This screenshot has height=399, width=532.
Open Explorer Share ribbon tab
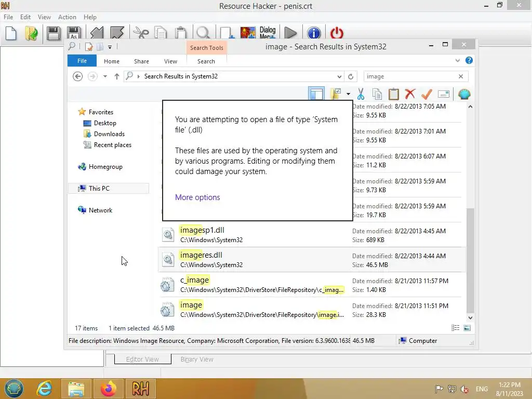[x=141, y=61]
